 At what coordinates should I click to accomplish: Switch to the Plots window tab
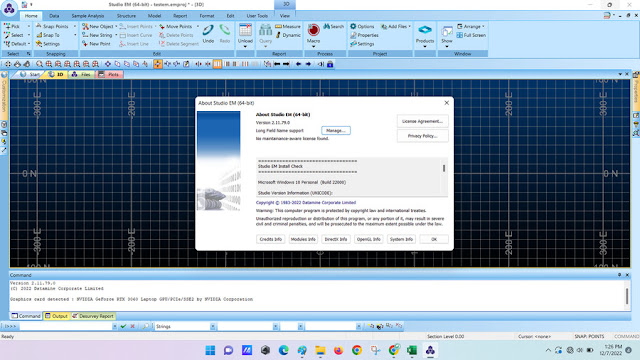tap(109, 74)
